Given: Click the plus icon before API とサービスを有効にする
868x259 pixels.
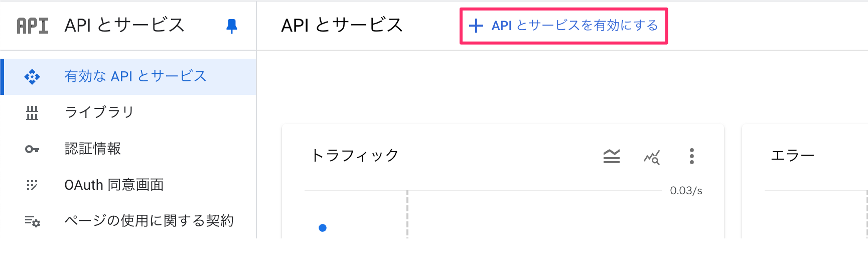Looking at the screenshot, I should click(x=476, y=26).
